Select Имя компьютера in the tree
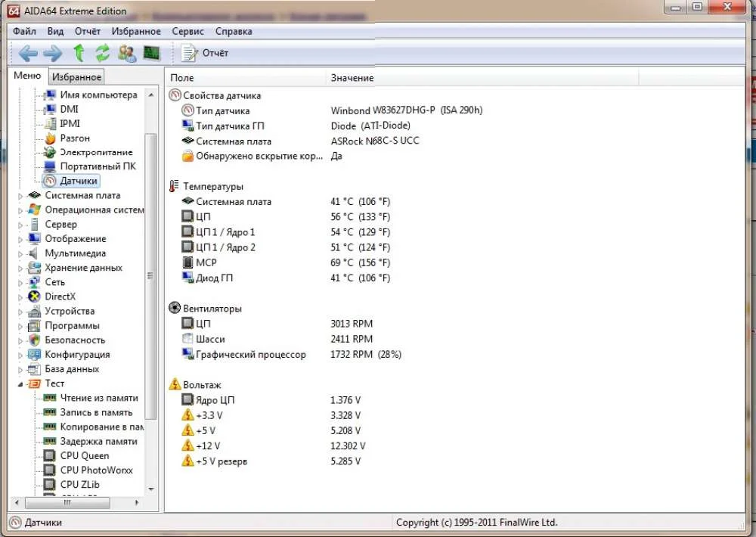The width and height of the screenshot is (756, 537). click(x=91, y=95)
